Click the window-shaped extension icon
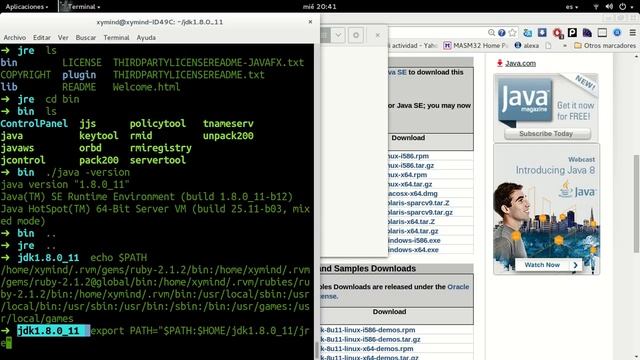This screenshot has width=640, height=360. point(602,33)
